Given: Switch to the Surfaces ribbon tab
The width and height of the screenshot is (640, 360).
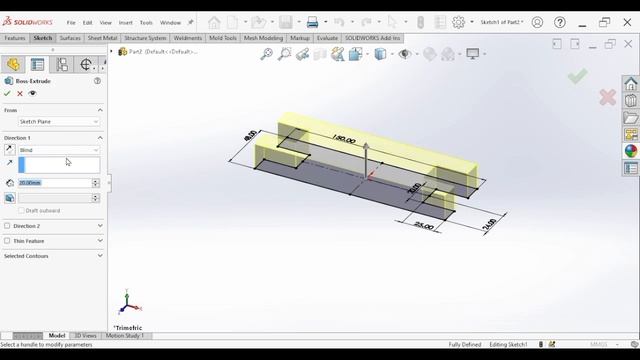Looking at the screenshot, I should [x=70, y=38].
